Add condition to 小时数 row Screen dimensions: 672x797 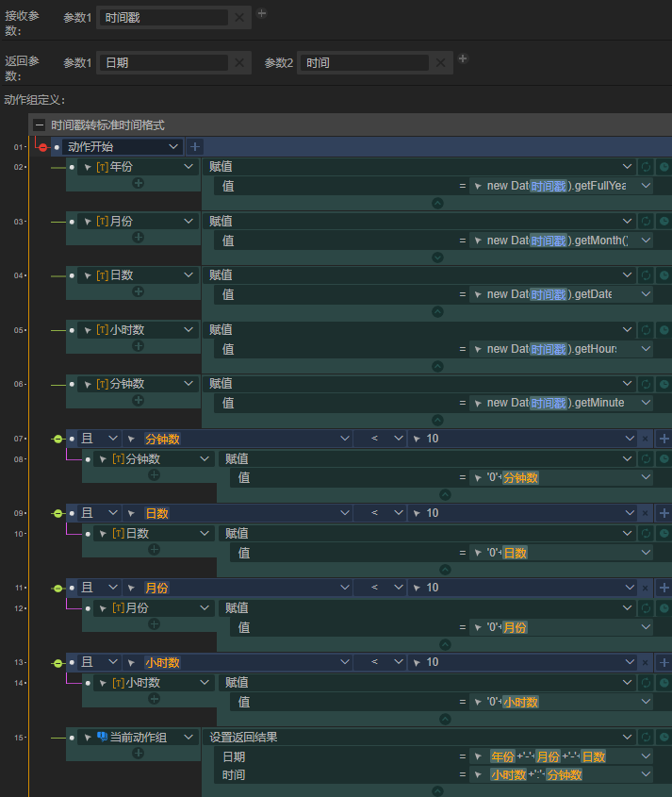(x=664, y=662)
